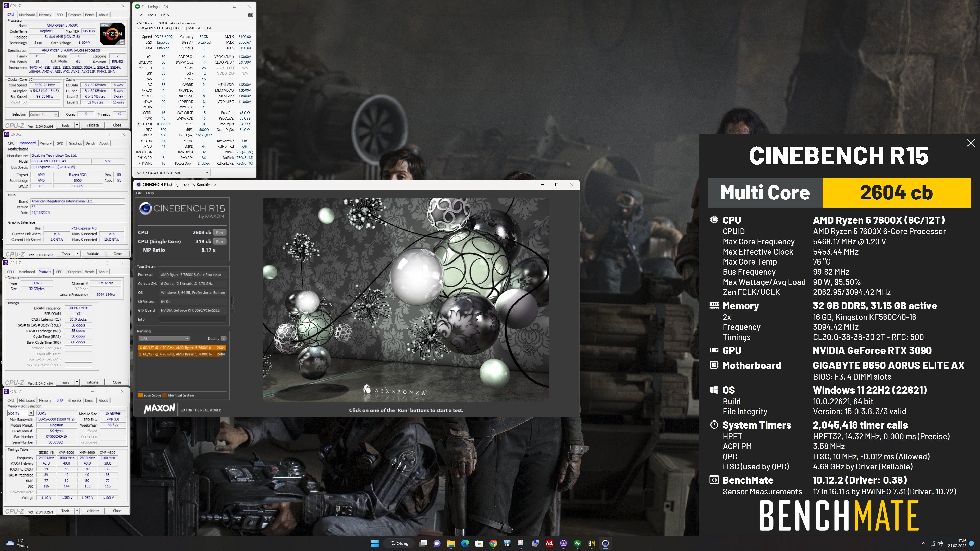Image resolution: width=980 pixels, height=551 pixels.
Task: Open BenchMate from the BM taskbar icon
Action: click(592, 543)
